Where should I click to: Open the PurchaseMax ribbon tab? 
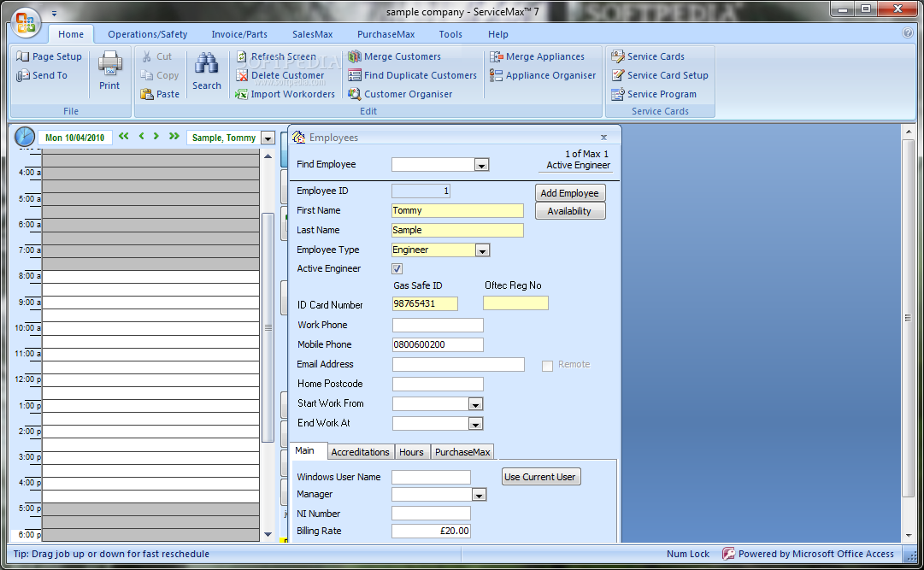pyautogui.click(x=386, y=34)
